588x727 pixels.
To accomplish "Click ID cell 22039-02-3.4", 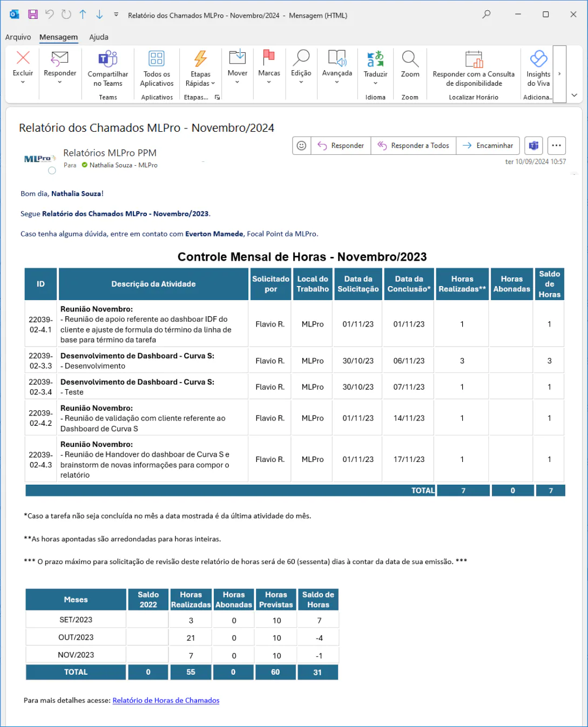I will click(x=40, y=387).
